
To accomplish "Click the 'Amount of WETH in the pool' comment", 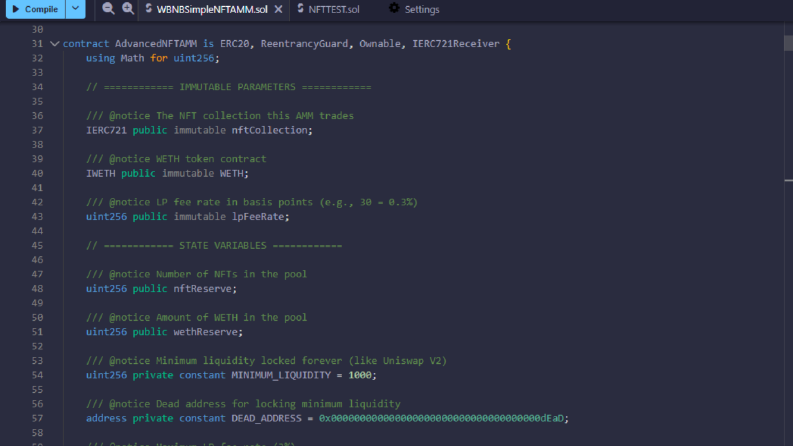I will tap(196, 318).
